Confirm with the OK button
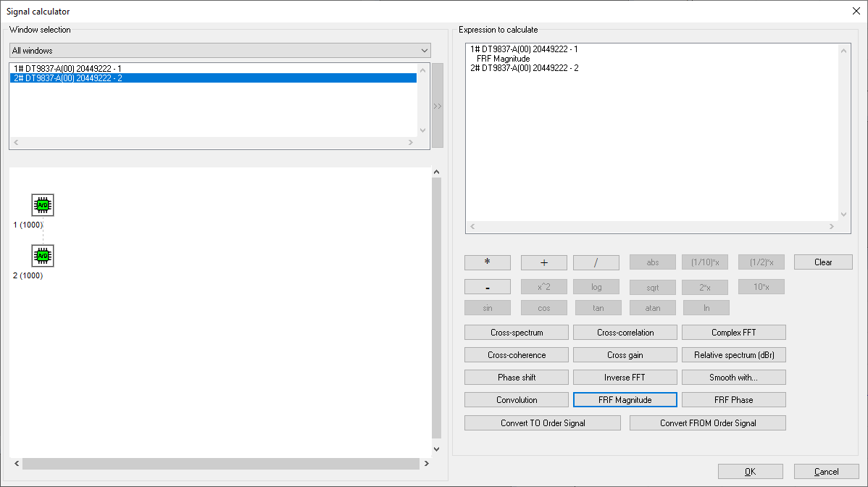The image size is (868, 487). coord(750,472)
